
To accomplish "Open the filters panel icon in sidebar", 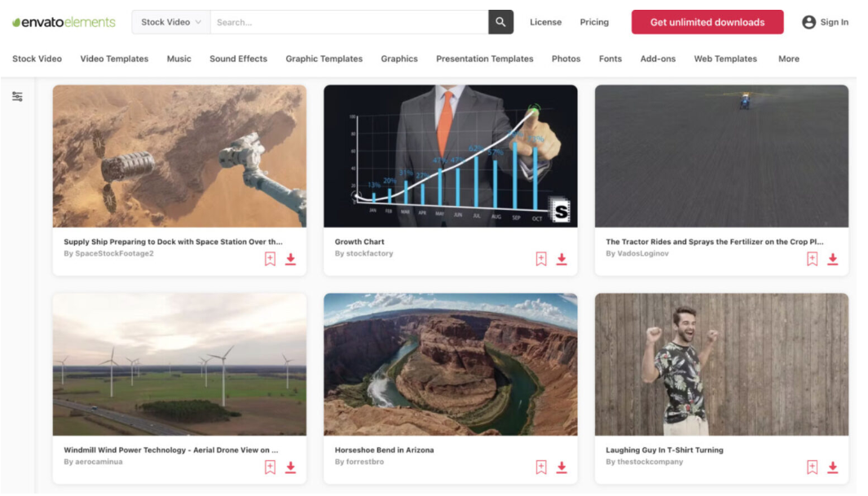I will [x=17, y=97].
